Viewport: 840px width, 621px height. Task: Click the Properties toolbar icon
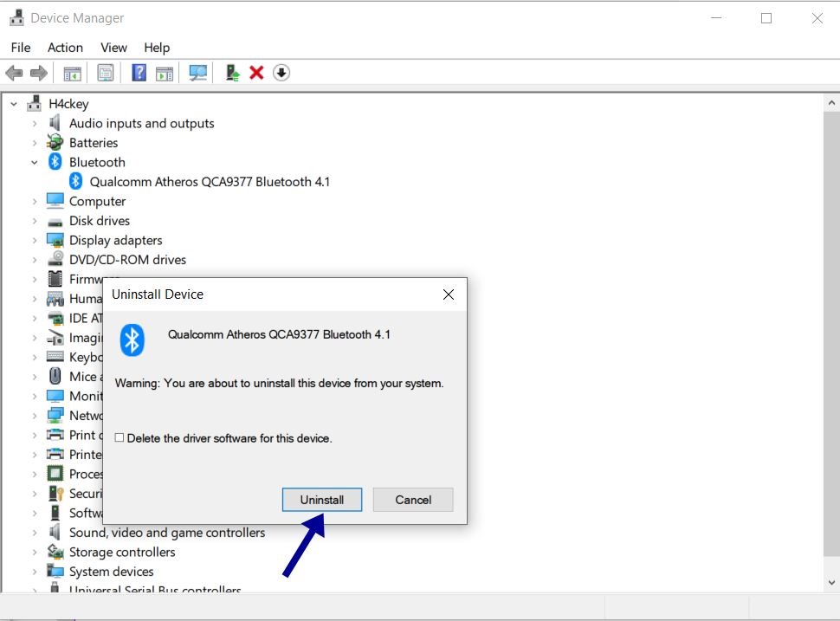106,72
